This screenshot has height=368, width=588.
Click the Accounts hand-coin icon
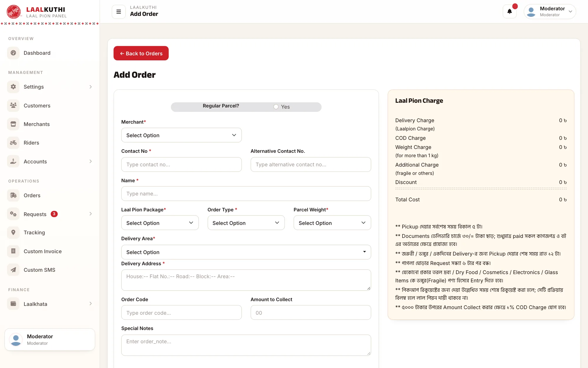pos(13,161)
